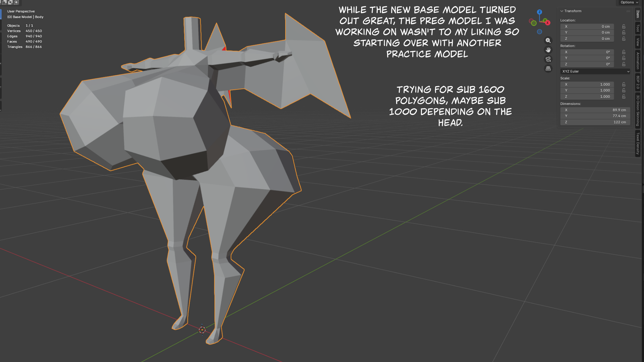The width and height of the screenshot is (644, 362).
Task: Click the "Triangles 866 / 866" statistics line
Action: click(24, 47)
